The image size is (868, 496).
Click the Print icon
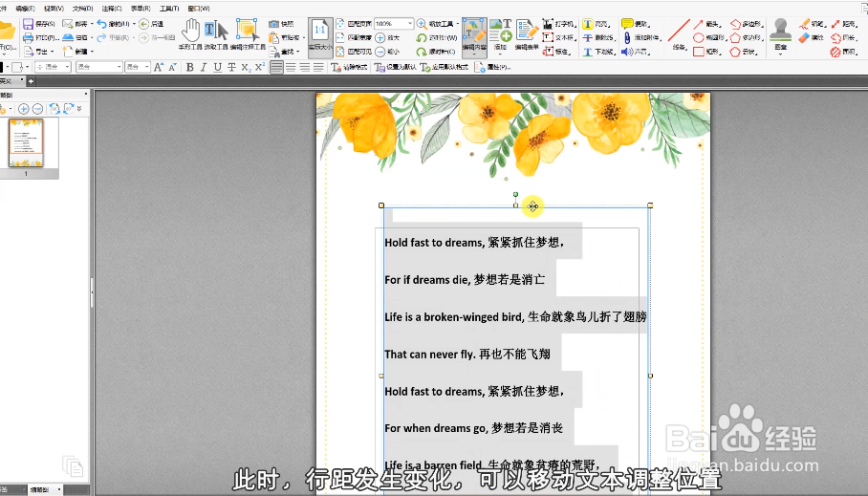point(29,37)
